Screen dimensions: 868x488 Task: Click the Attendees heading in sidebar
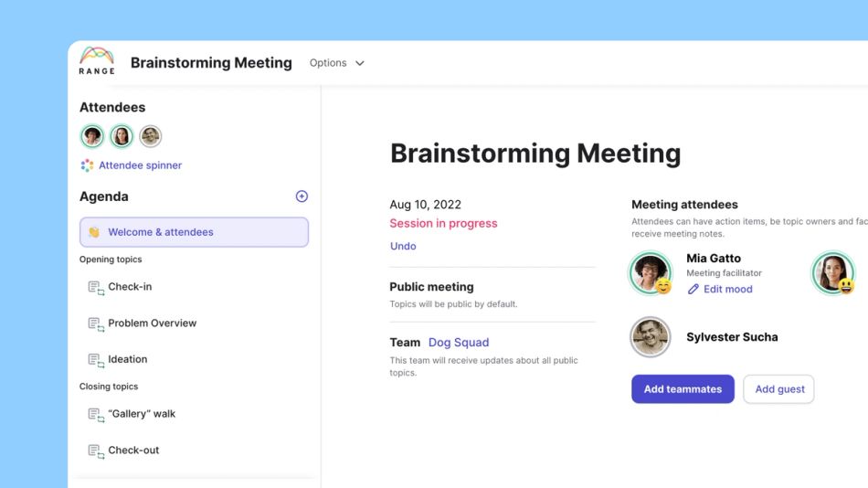point(112,108)
